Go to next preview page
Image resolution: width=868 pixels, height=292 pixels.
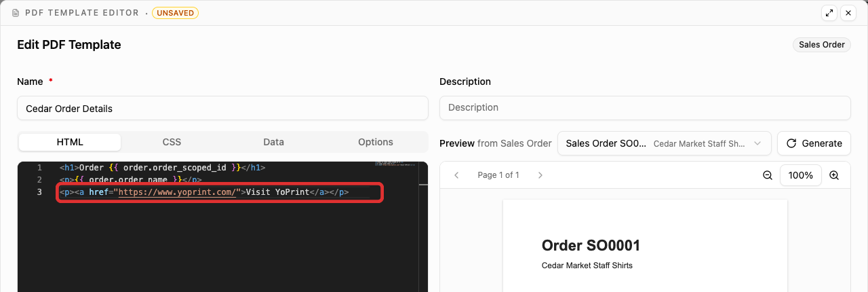(540, 175)
